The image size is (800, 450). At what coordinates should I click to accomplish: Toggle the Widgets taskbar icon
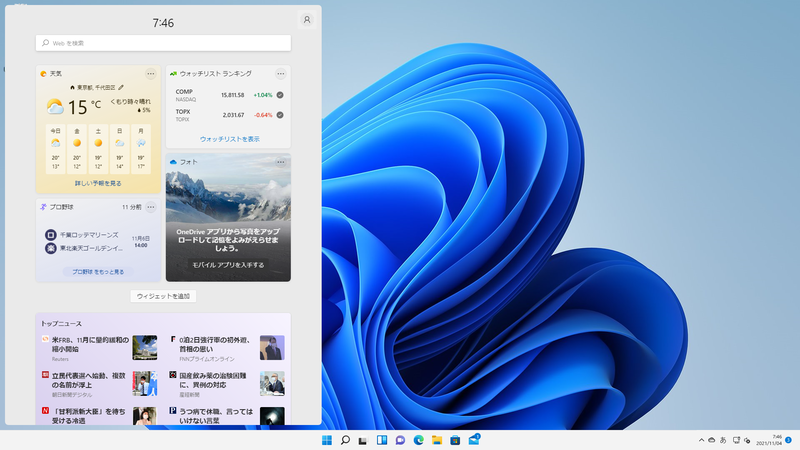click(x=382, y=440)
